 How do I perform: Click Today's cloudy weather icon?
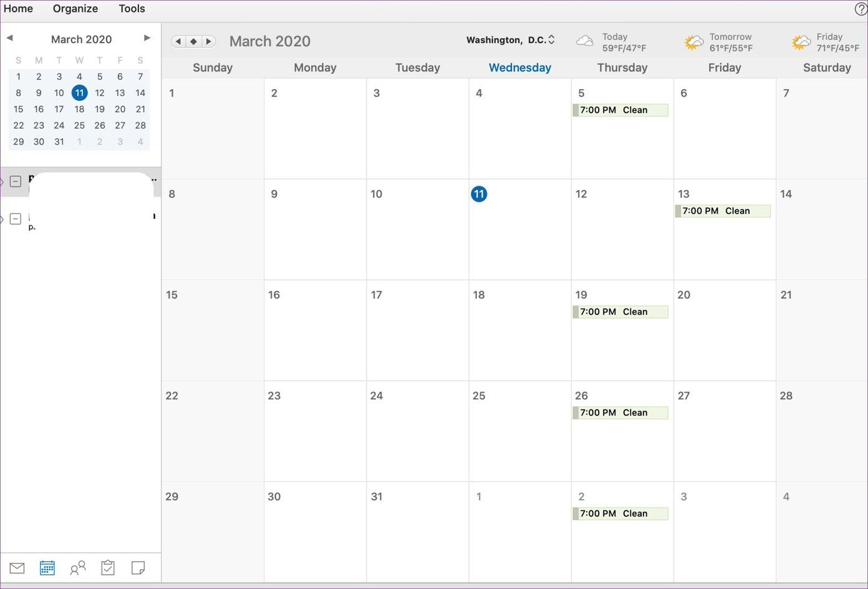(x=585, y=41)
